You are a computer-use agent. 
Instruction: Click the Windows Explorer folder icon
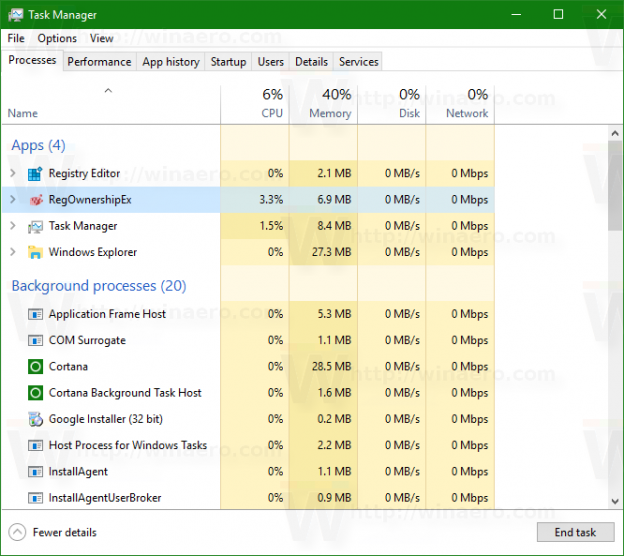pos(35,252)
